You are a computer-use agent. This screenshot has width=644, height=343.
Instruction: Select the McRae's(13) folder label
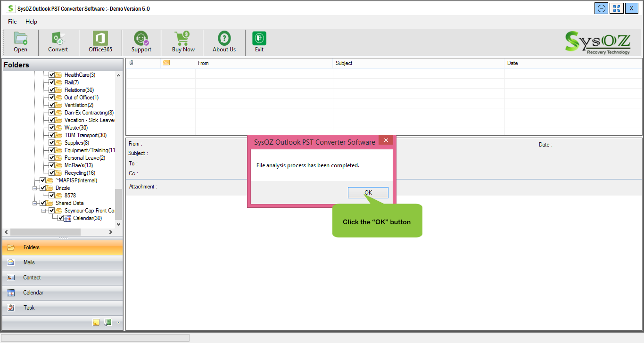(x=79, y=165)
